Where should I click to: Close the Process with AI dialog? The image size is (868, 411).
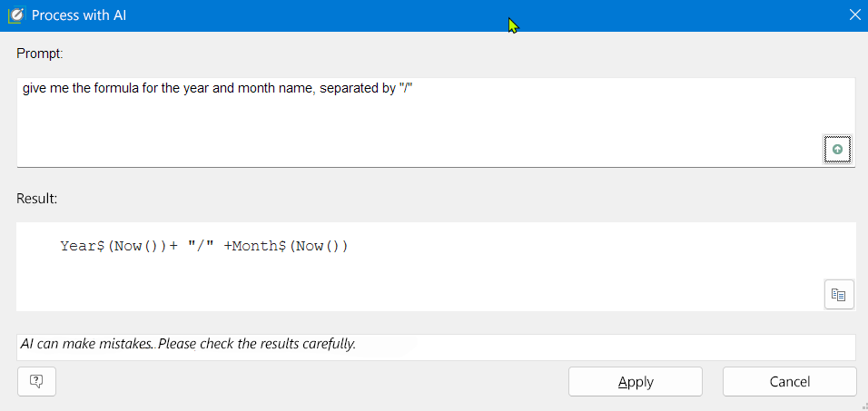pos(853,15)
